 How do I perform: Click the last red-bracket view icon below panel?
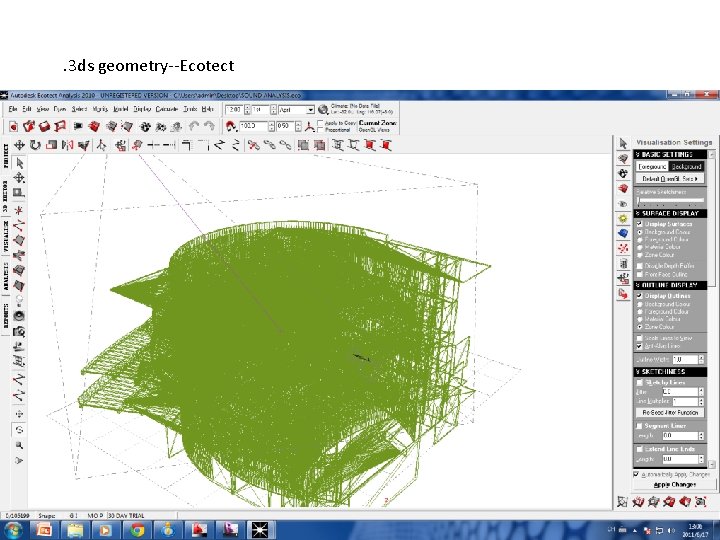coord(700,502)
